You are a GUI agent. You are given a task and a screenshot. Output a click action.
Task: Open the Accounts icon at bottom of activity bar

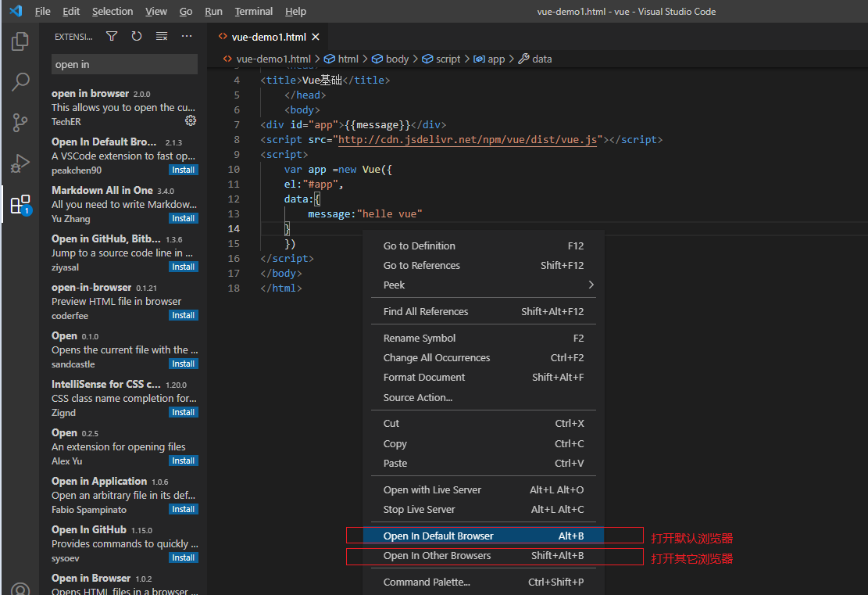click(x=19, y=588)
